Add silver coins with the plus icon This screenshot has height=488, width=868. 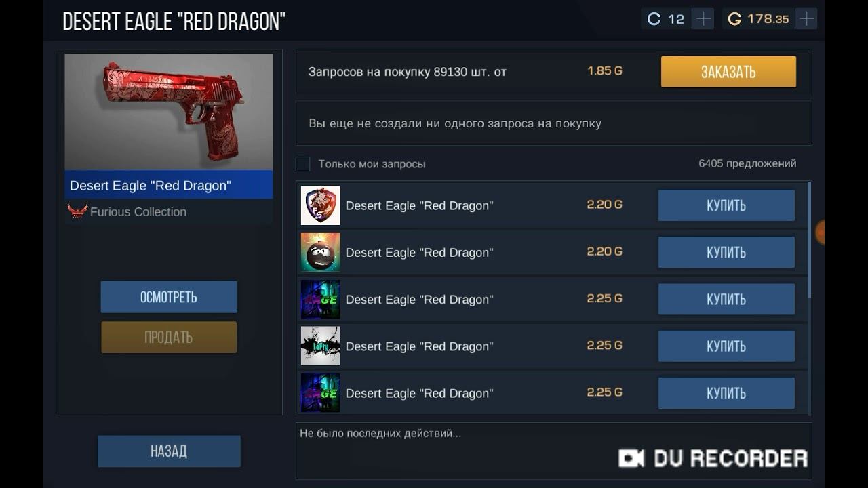(703, 19)
